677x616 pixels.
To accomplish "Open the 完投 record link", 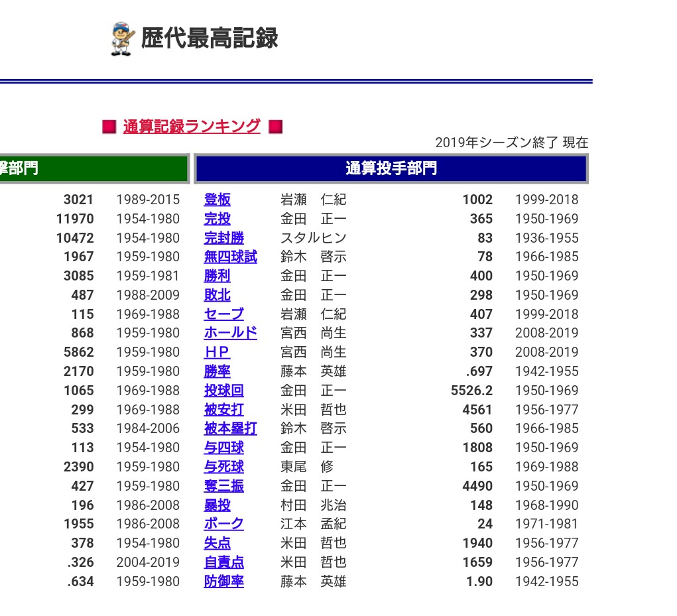I will pyautogui.click(x=217, y=218).
